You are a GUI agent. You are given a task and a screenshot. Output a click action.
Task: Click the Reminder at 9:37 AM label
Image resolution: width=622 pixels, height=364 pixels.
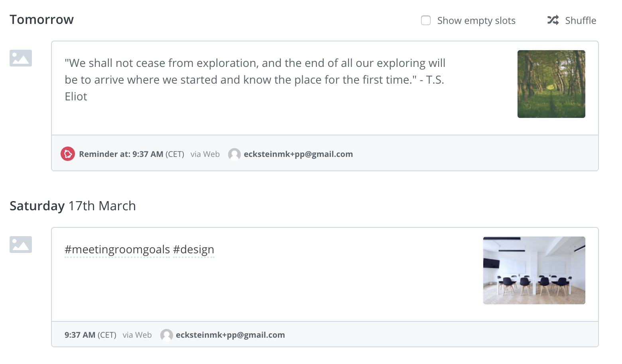pos(121,154)
